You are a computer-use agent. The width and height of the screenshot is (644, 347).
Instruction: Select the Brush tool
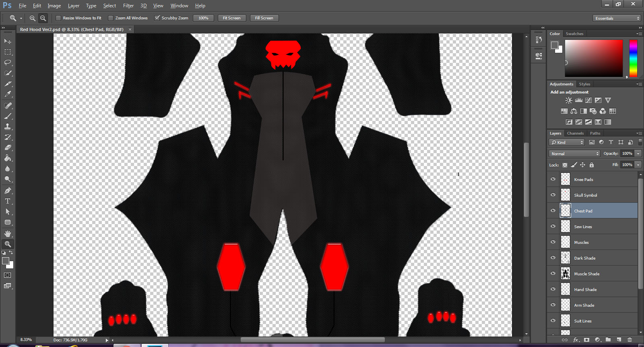pos(8,116)
